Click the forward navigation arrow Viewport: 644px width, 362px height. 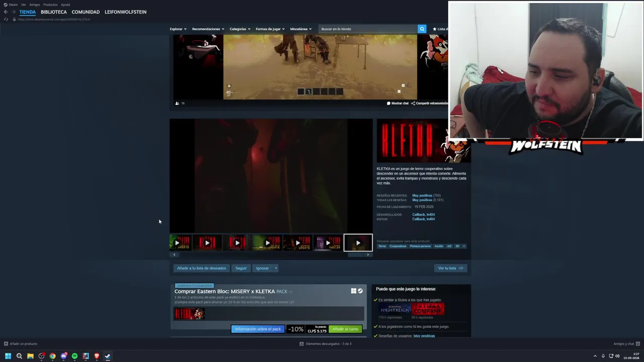point(14,12)
